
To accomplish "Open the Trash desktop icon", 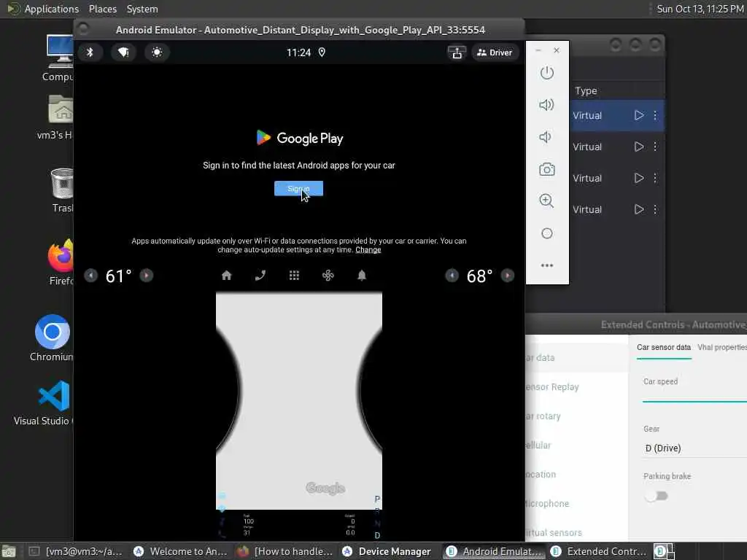I will [x=62, y=190].
